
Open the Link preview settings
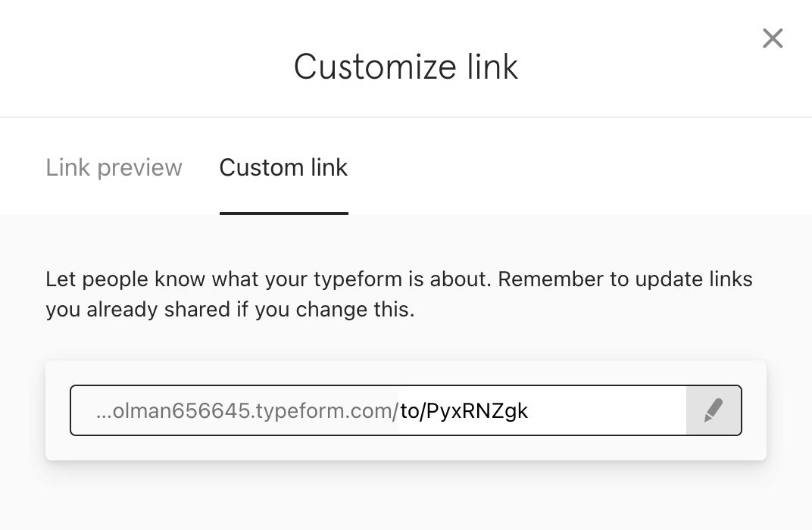(114, 167)
